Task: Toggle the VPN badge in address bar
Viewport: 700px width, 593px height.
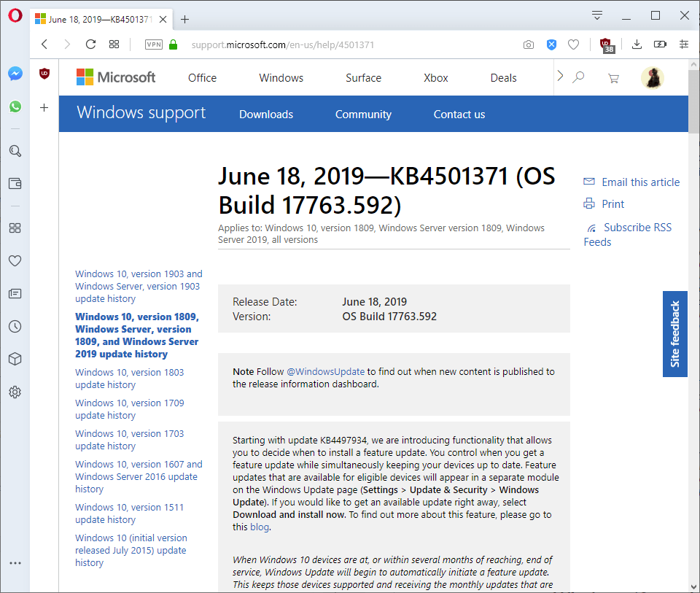Action: pyautogui.click(x=154, y=44)
